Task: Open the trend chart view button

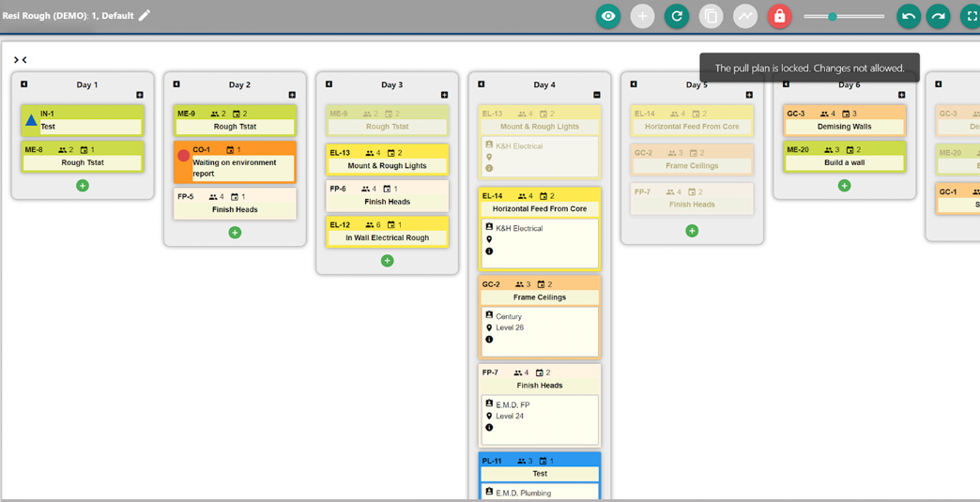Action: 745,16
